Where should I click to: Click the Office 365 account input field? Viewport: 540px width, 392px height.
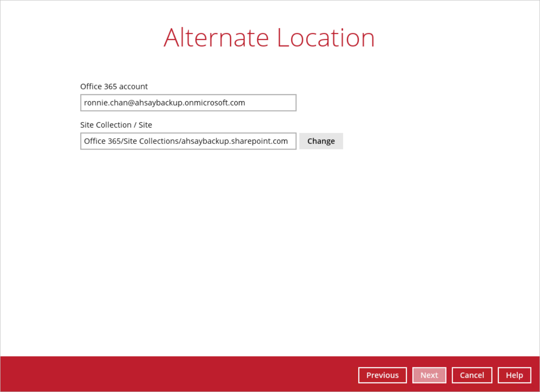(188, 103)
